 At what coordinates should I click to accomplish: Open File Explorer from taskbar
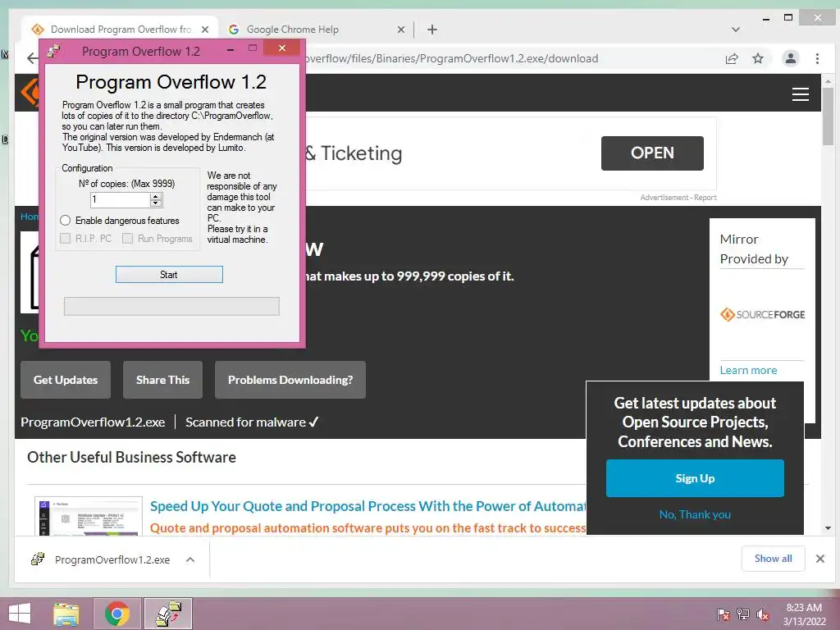click(x=66, y=614)
